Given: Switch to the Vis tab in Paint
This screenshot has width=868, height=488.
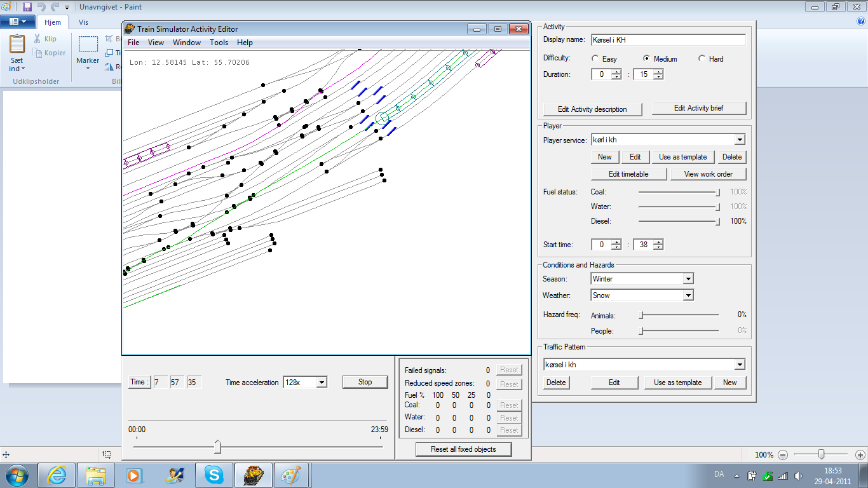Looking at the screenshot, I should pos(83,22).
